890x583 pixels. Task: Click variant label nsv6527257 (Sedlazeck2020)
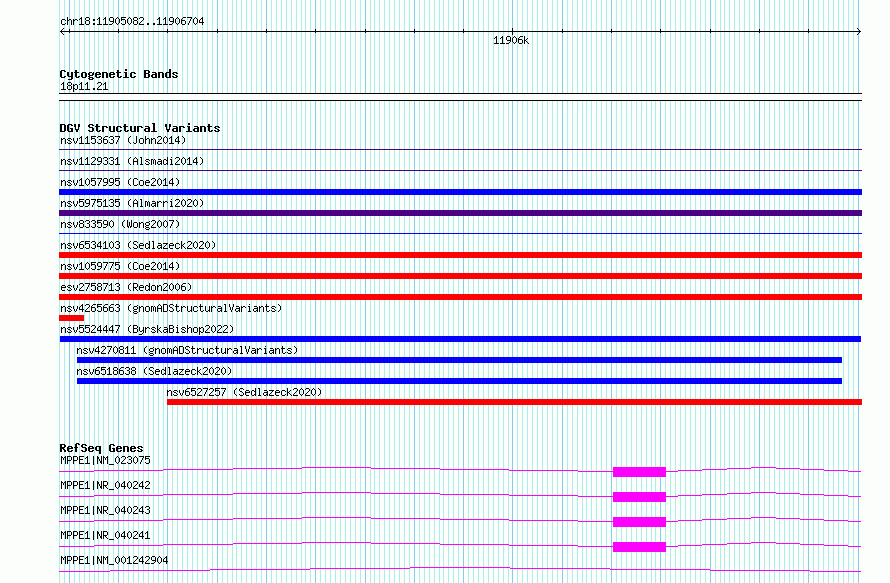[244, 392]
